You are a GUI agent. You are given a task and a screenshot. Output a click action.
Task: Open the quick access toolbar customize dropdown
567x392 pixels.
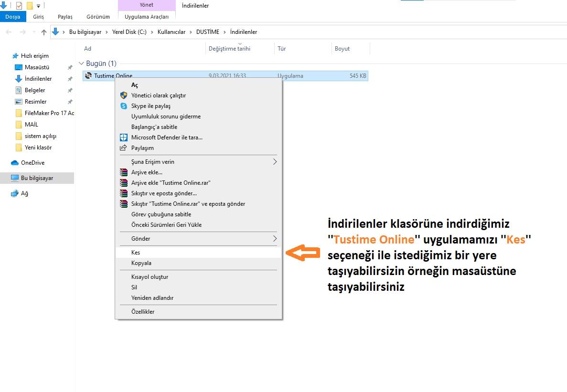click(x=38, y=6)
